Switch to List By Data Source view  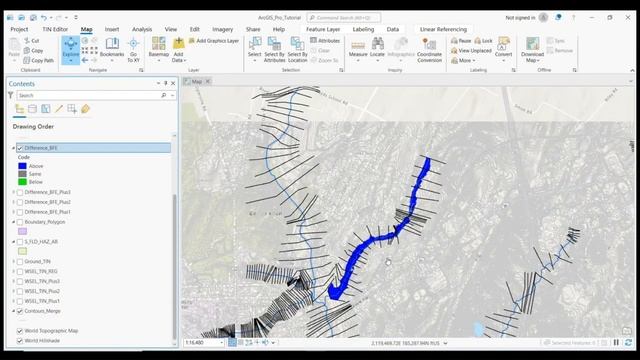(33, 109)
